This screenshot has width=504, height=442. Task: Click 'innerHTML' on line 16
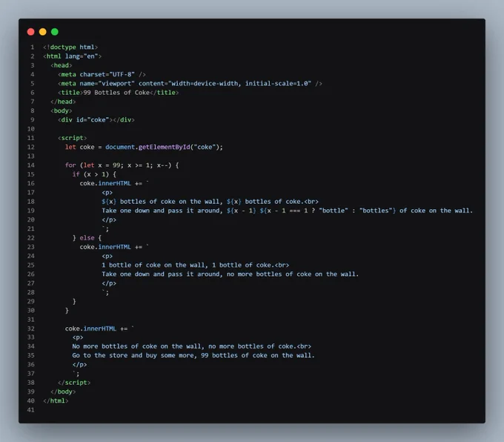114,183
